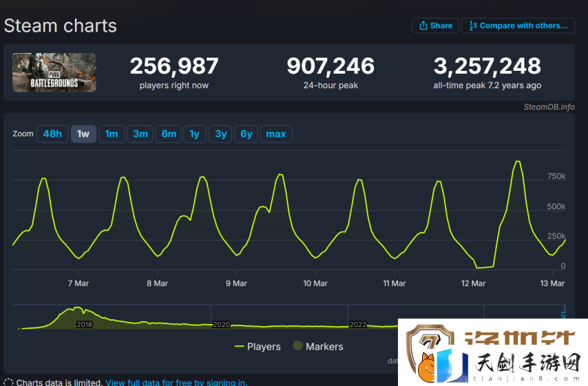This screenshot has height=386, width=588.
Task: Click the 7 Mar axis label
Action: tap(78, 283)
